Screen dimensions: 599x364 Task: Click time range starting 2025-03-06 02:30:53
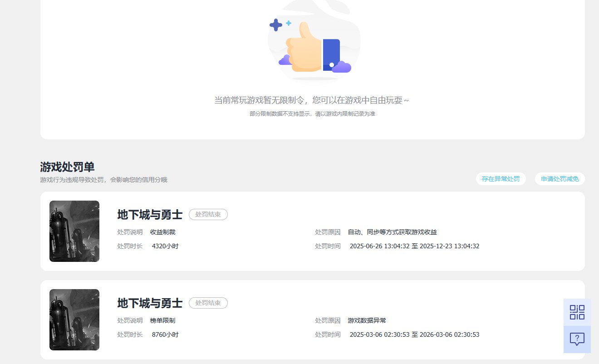pos(415,334)
